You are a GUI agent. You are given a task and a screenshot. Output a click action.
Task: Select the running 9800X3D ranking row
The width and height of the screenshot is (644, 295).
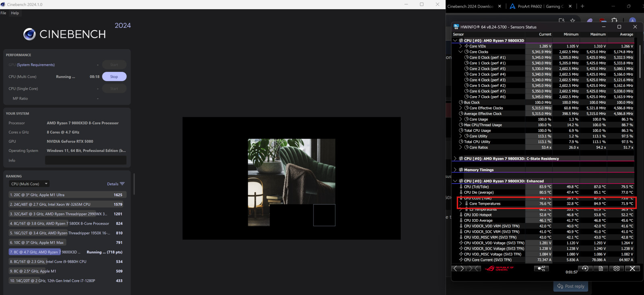coord(68,252)
